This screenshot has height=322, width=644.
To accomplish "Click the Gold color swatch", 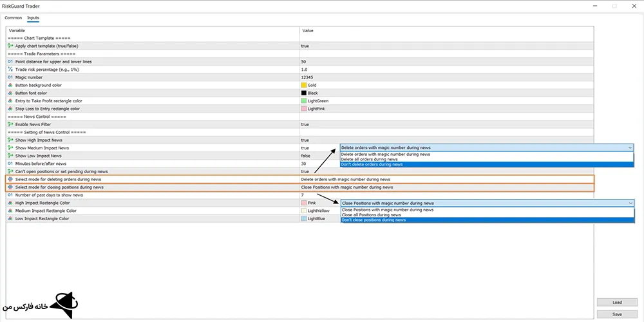I will tap(304, 85).
